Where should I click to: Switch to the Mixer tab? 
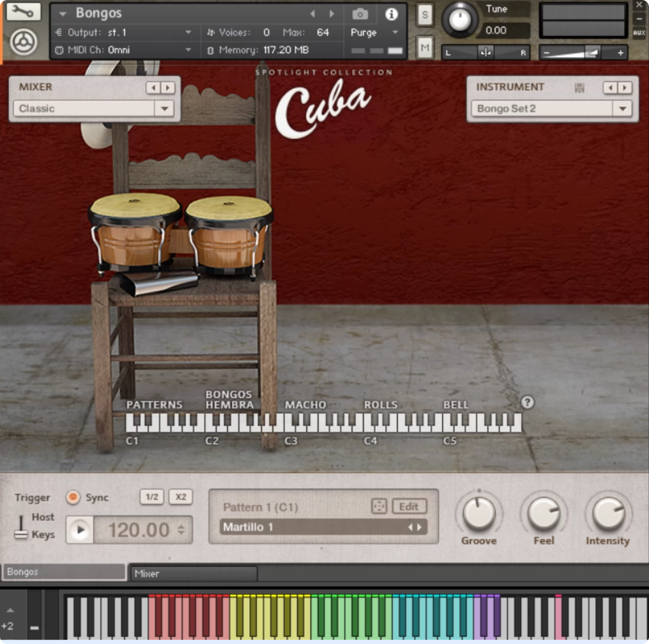pos(193,573)
